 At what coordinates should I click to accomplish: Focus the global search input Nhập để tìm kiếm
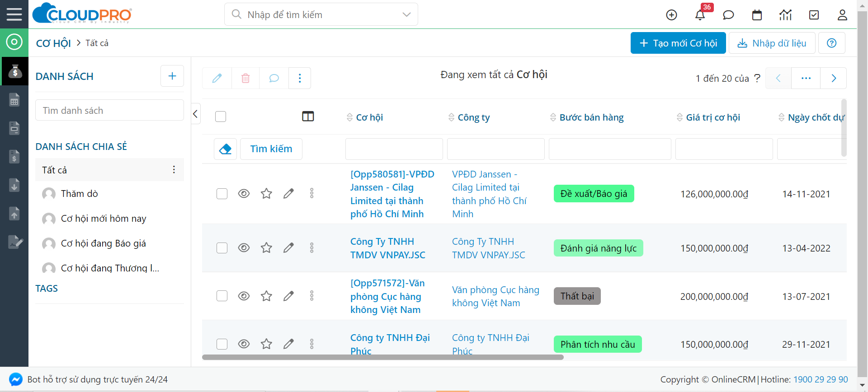(321, 14)
